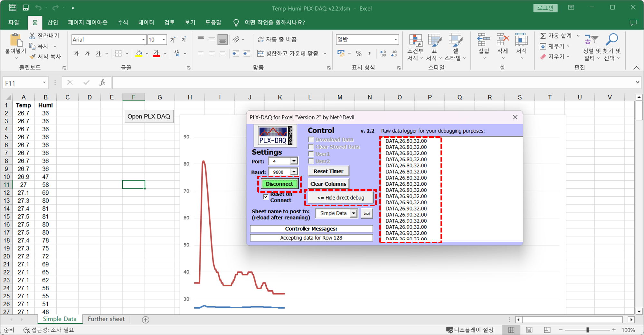Click the Undo arrow icon
The image size is (644, 335).
[x=38, y=7]
